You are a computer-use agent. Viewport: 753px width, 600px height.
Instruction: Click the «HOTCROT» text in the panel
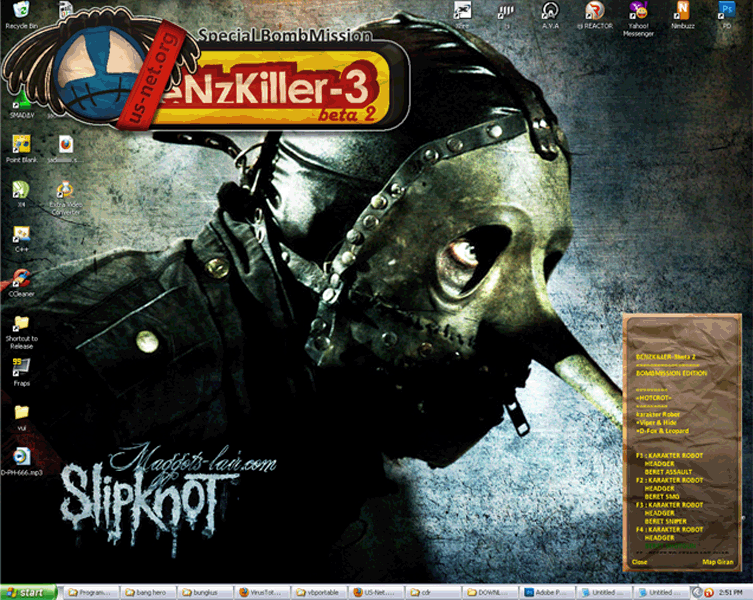653,398
